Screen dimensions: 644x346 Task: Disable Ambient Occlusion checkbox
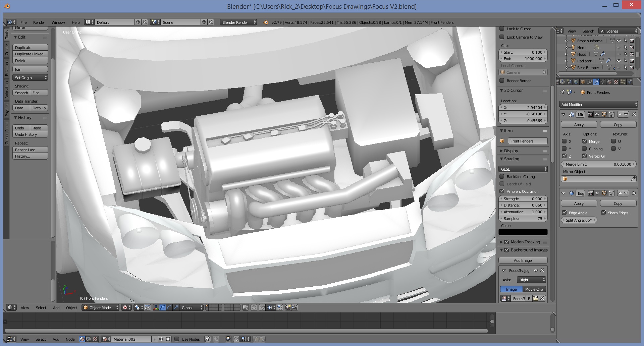coord(502,191)
